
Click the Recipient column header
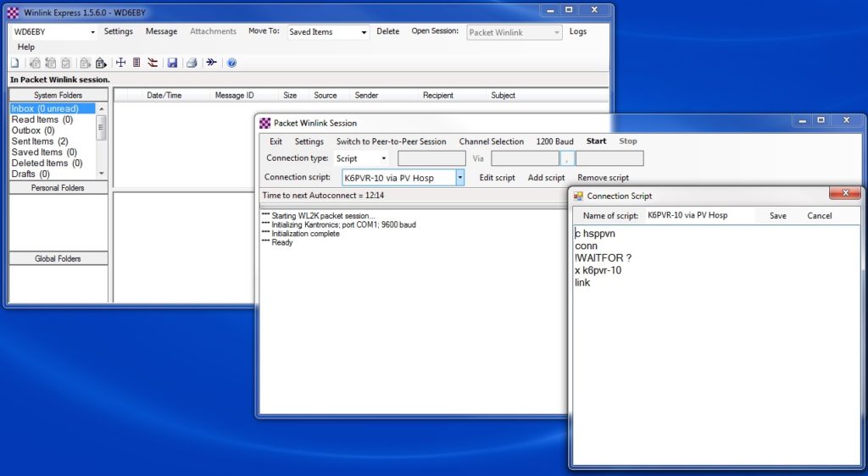click(438, 95)
